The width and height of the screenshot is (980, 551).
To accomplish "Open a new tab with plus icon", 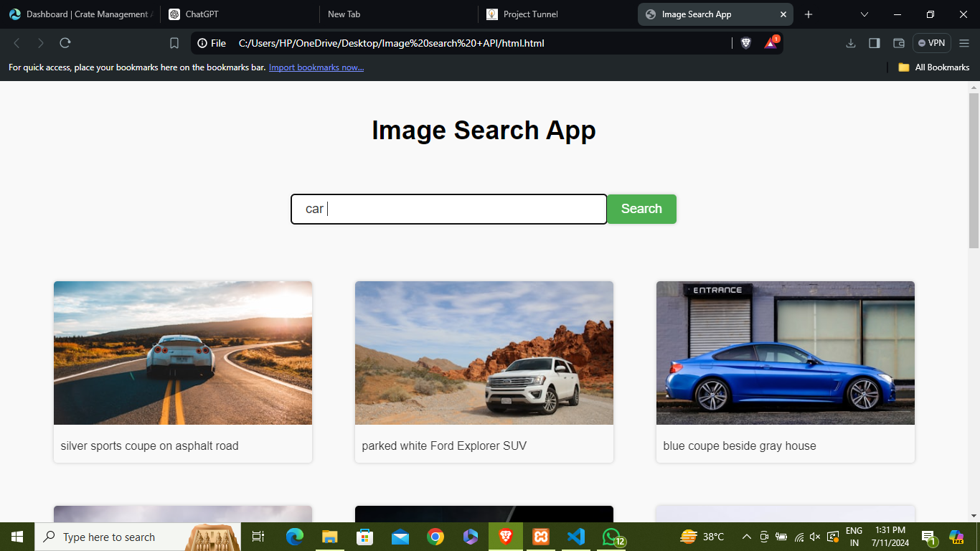I will 809,14.
